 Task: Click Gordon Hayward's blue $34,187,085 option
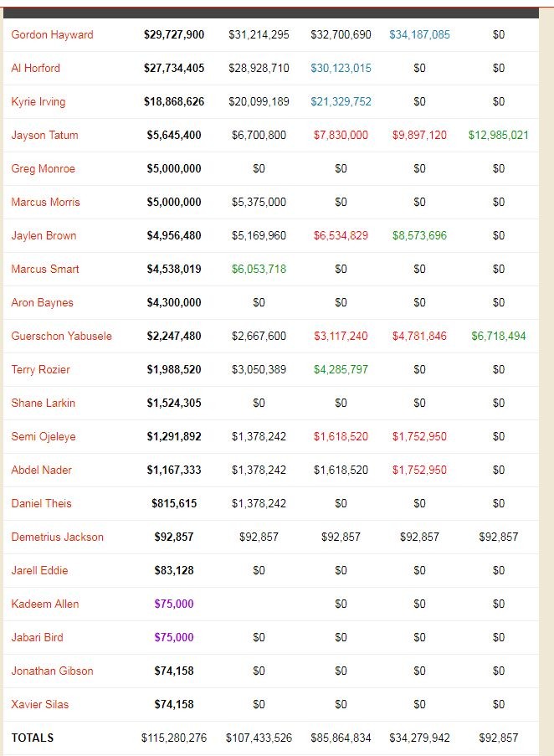[x=419, y=34]
